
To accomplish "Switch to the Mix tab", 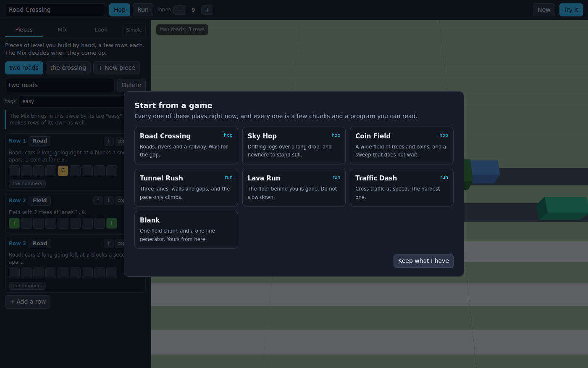I will pos(63,30).
